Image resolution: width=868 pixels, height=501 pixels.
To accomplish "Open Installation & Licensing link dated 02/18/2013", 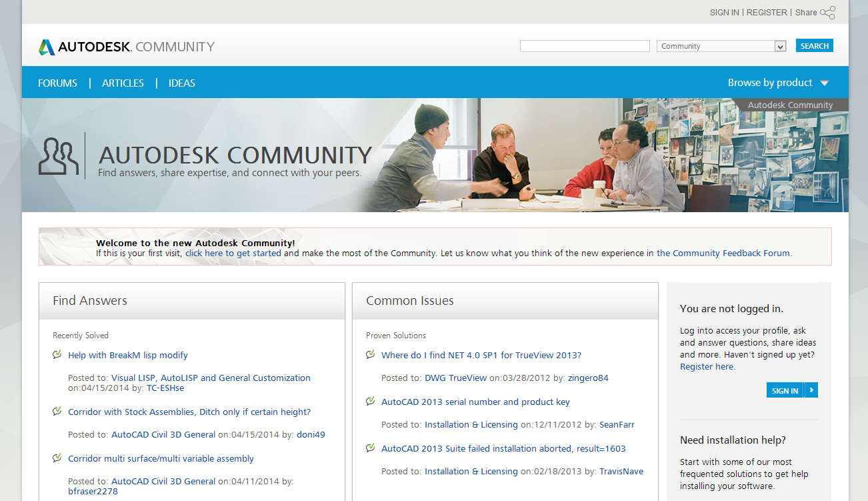I will pyautogui.click(x=471, y=472).
